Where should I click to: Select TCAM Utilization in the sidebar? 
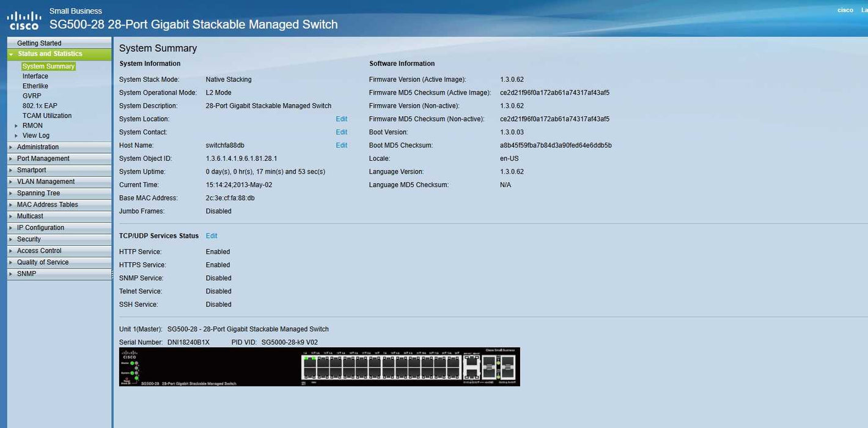pyautogui.click(x=47, y=116)
